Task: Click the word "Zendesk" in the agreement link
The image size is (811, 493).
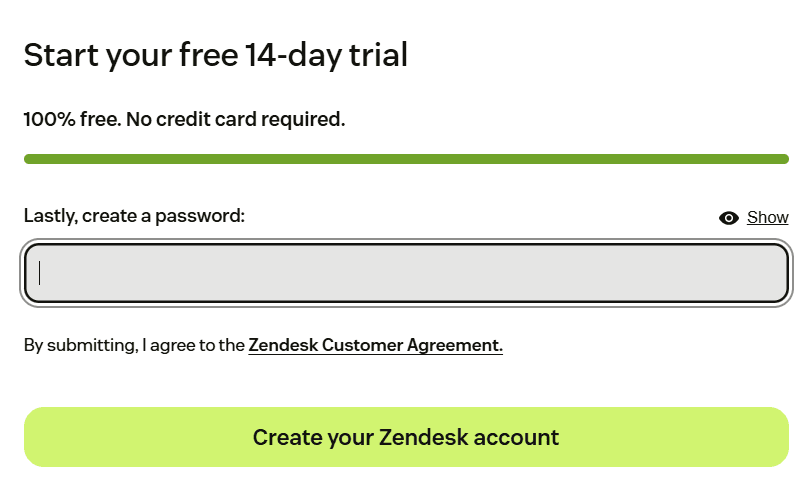Action: [x=283, y=345]
